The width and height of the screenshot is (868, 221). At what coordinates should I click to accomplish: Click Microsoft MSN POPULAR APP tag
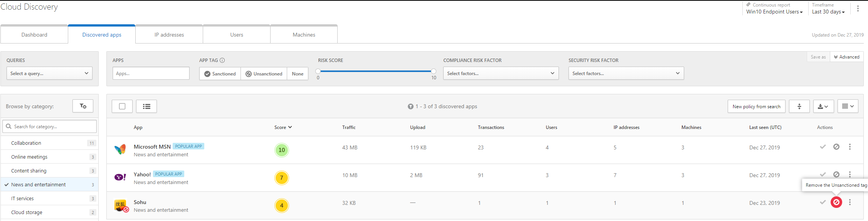(188, 146)
